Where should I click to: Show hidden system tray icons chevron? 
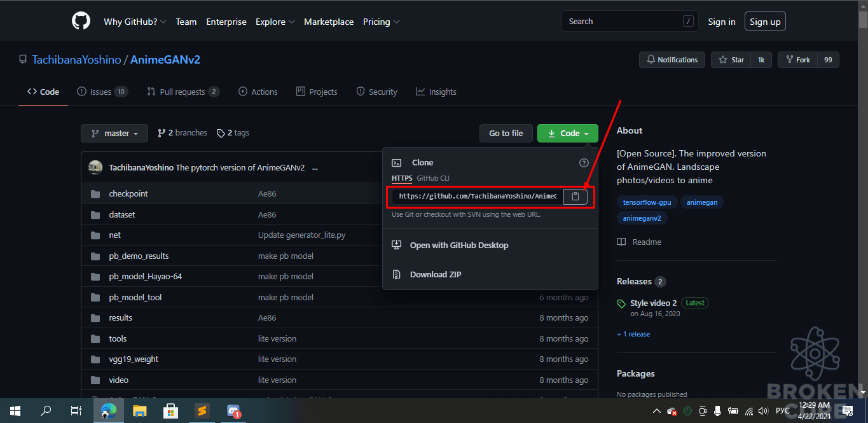tap(657, 411)
